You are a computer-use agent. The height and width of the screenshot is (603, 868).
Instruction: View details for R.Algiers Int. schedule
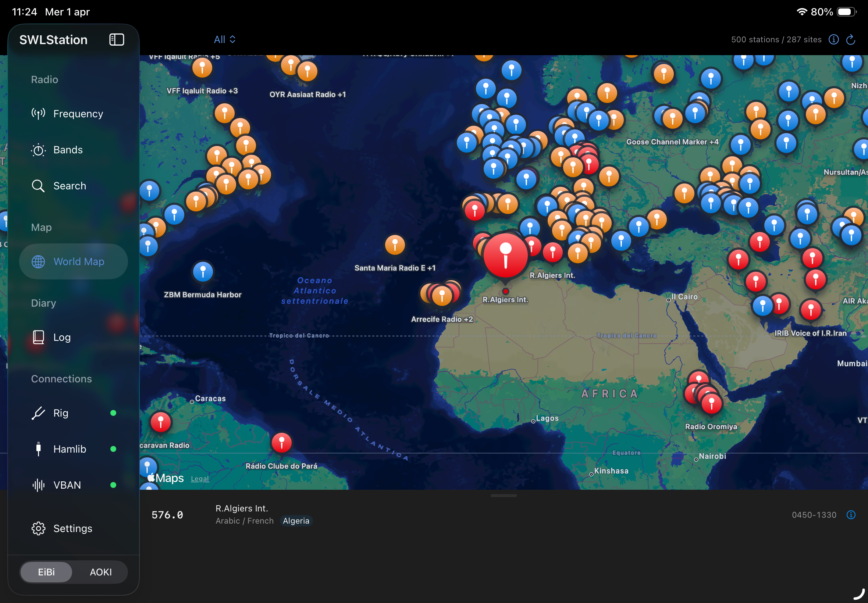click(851, 515)
